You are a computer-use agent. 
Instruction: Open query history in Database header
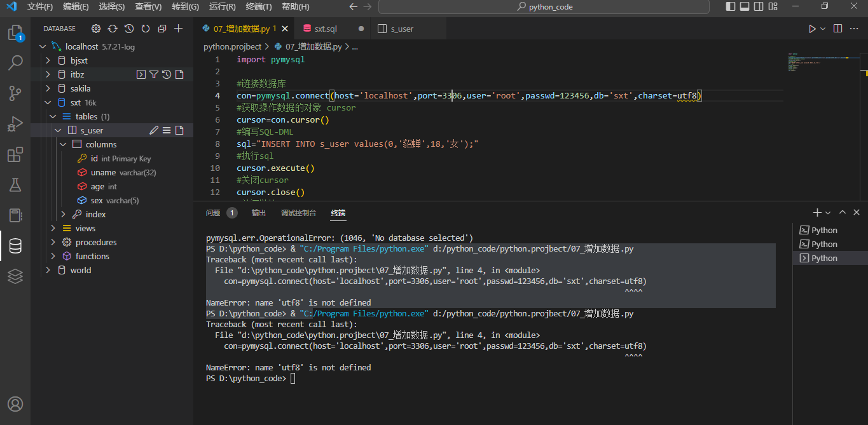point(129,29)
